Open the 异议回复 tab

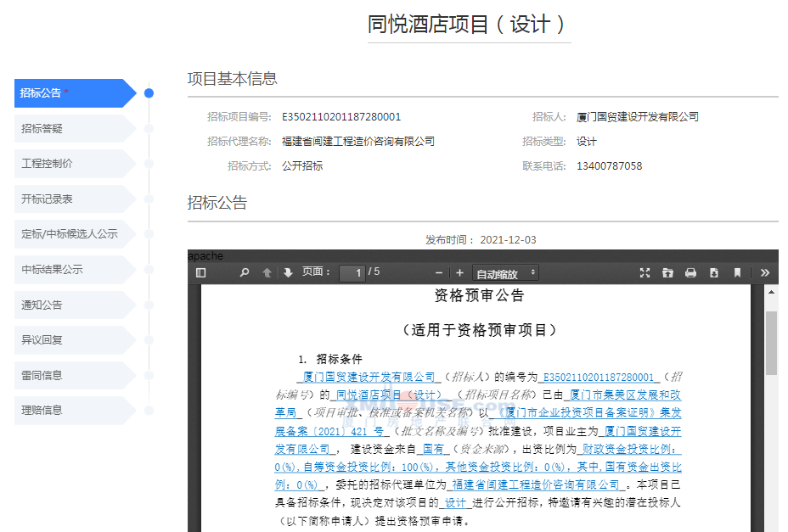[76, 339]
